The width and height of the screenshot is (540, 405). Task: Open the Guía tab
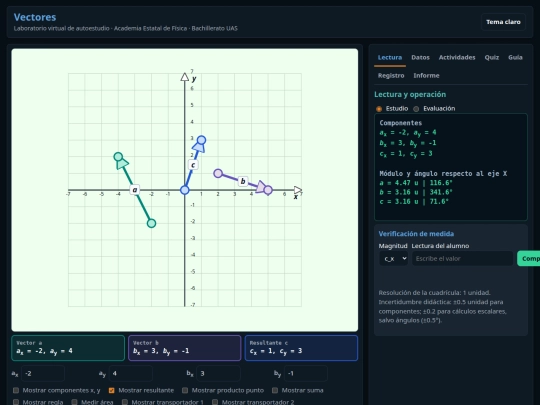pyautogui.click(x=515, y=58)
